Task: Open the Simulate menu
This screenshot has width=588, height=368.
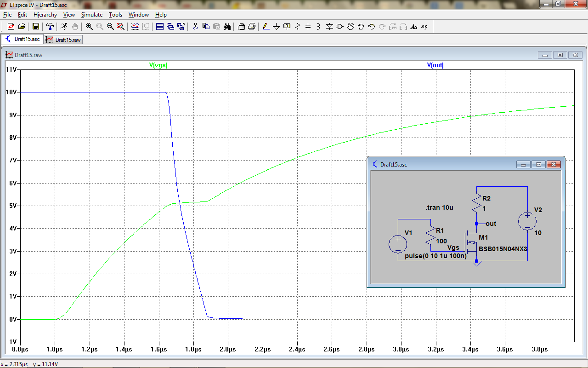Action: click(91, 15)
